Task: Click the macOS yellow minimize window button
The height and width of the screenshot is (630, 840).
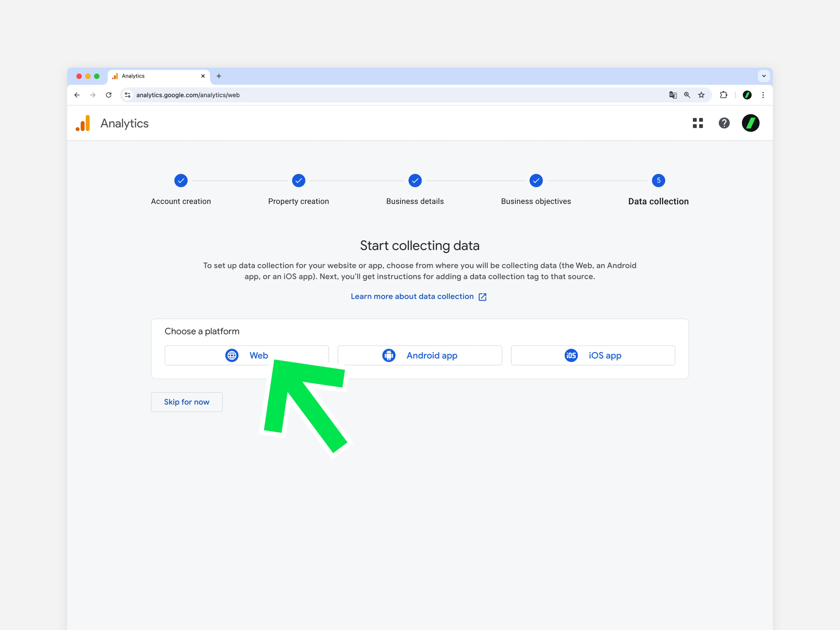Action: point(88,76)
